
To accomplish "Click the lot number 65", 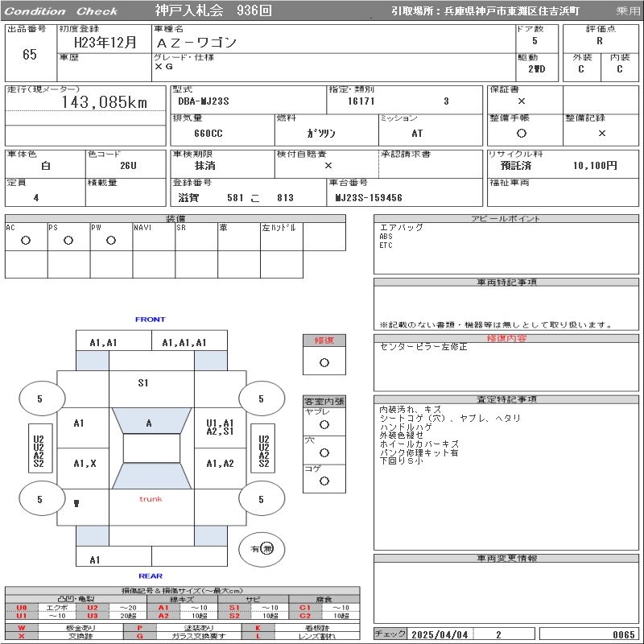I will click(30, 54).
